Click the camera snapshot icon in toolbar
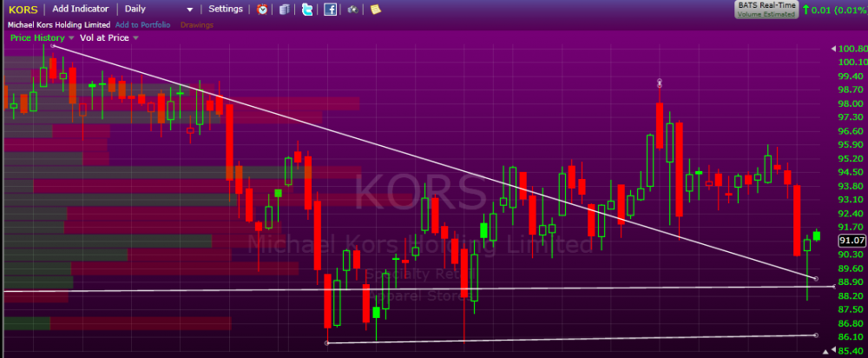Viewport: 868px width, 358px height. pyautogui.click(x=352, y=10)
